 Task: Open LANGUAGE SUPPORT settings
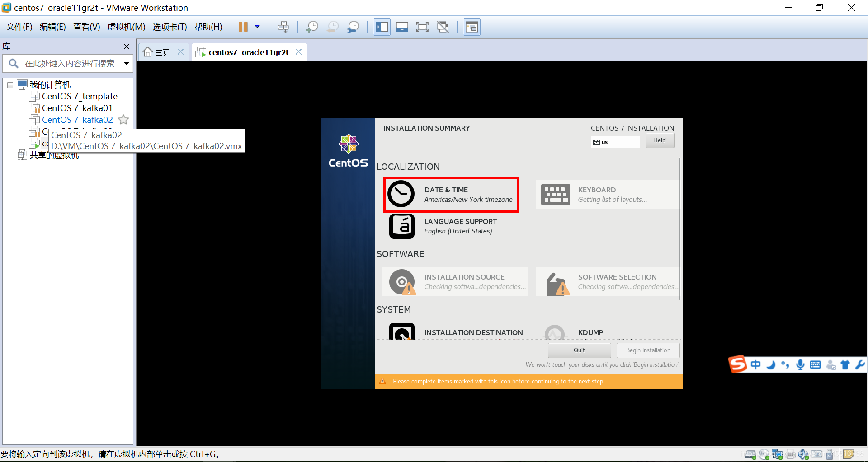tap(454, 226)
